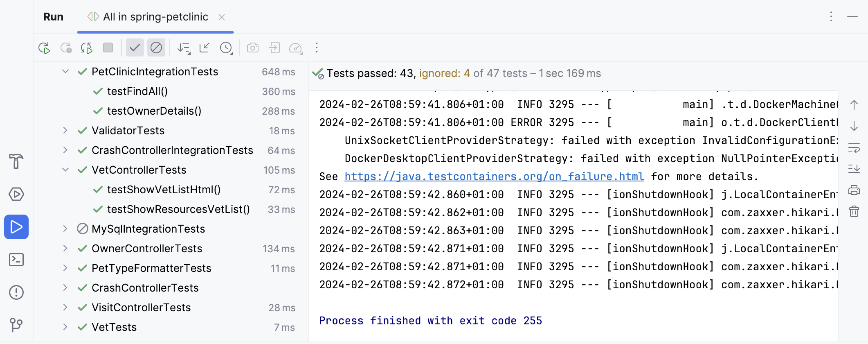
Task: Expand the ValidatorTests node
Action: 65,131
